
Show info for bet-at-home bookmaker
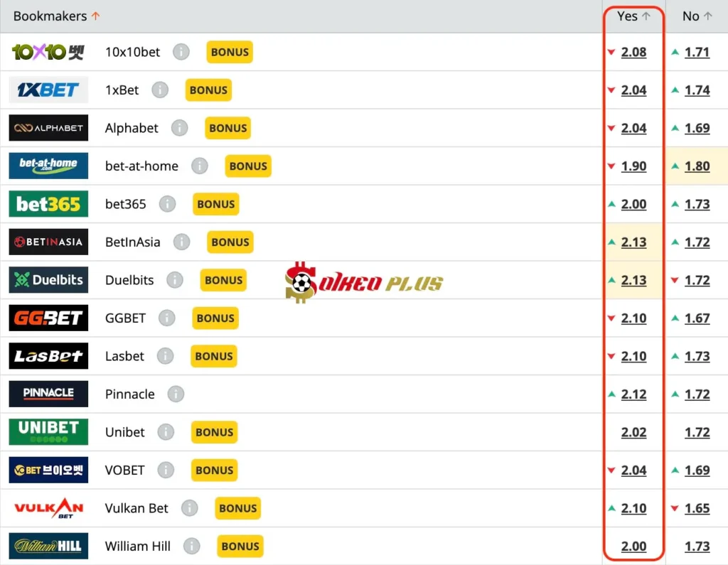(x=199, y=166)
